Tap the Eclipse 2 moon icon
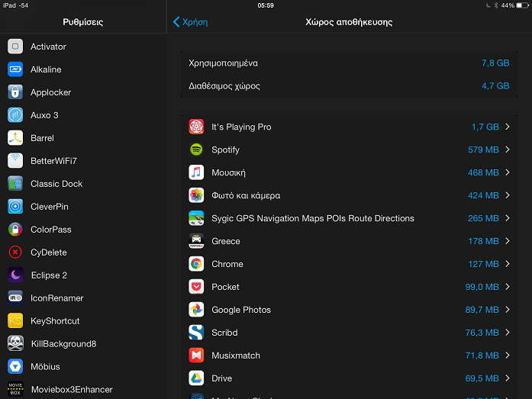The height and width of the screenshot is (399, 532). [15, 275]
